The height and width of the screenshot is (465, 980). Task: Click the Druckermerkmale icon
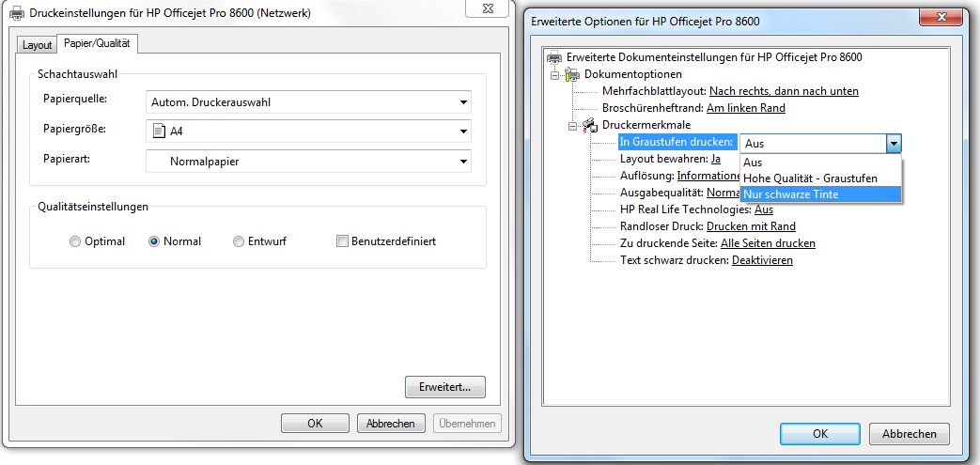590,125
